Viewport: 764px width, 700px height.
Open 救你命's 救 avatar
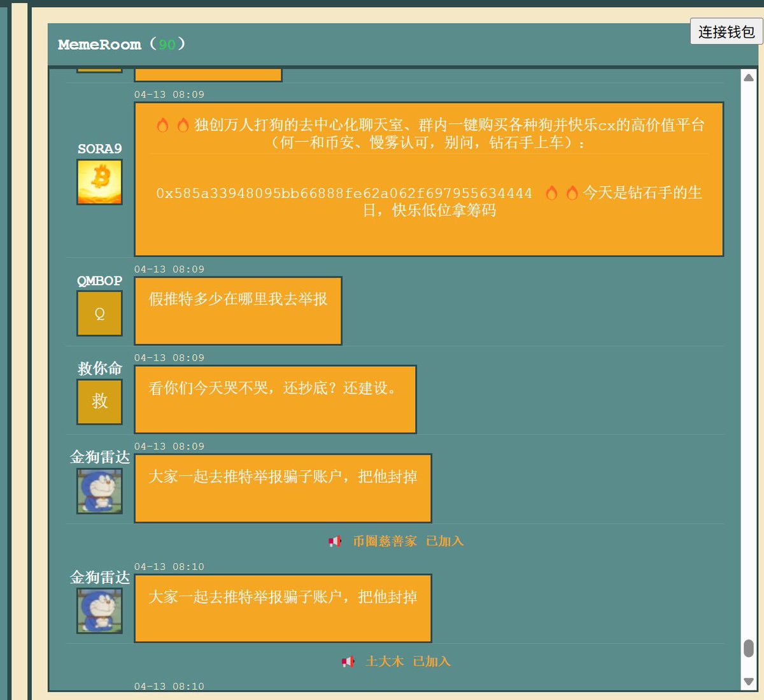click(x=99, y=402)
